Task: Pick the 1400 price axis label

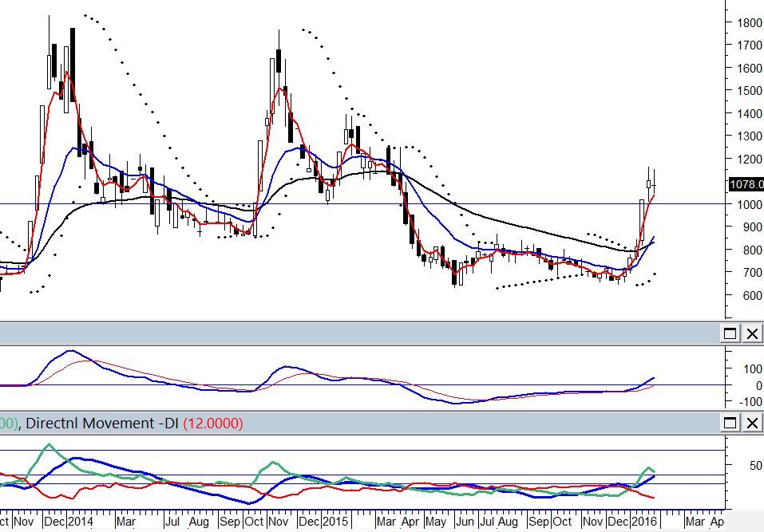Action: coord(750,113)
